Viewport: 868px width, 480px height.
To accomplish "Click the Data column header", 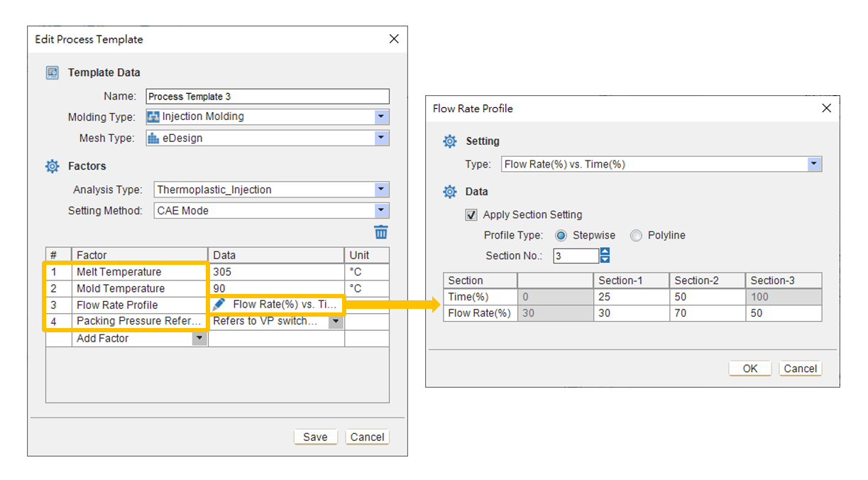I will click(276, 255).
